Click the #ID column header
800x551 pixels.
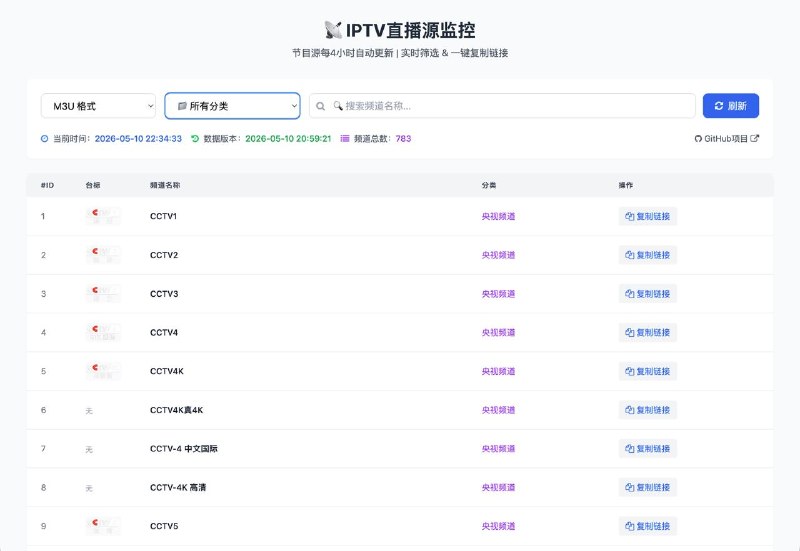(x=47, y=185)
